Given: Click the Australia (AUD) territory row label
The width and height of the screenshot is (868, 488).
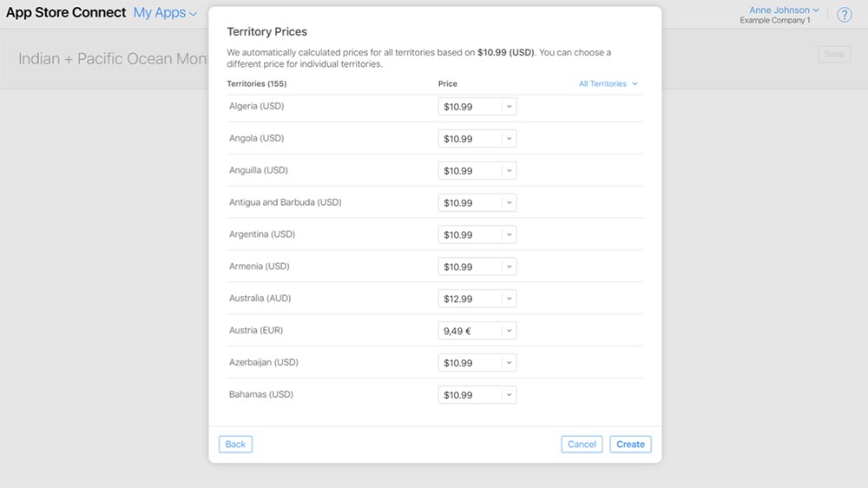Looking at the screenshot, I should tap(260, 298).
